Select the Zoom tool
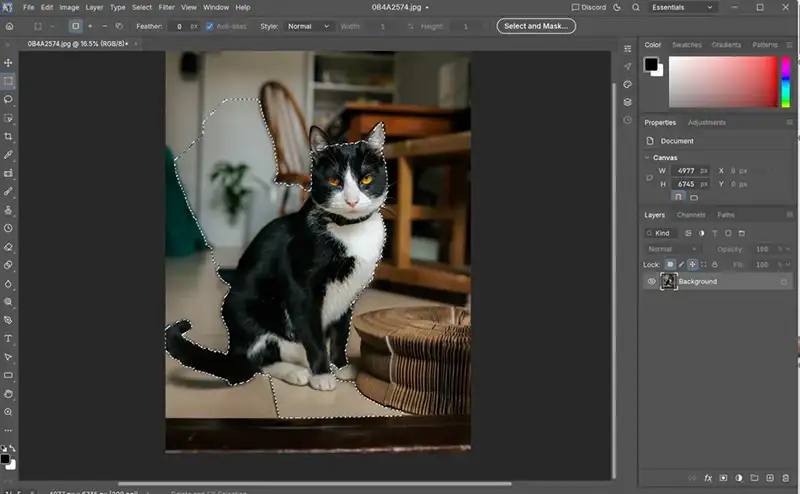This screenshot has width=800, height=494. click(8, 412)
